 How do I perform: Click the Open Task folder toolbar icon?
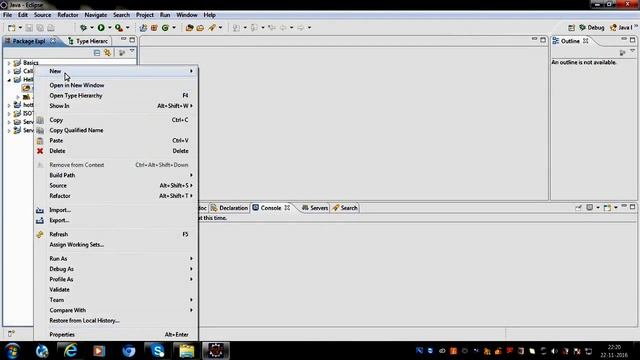coord(200,28)
